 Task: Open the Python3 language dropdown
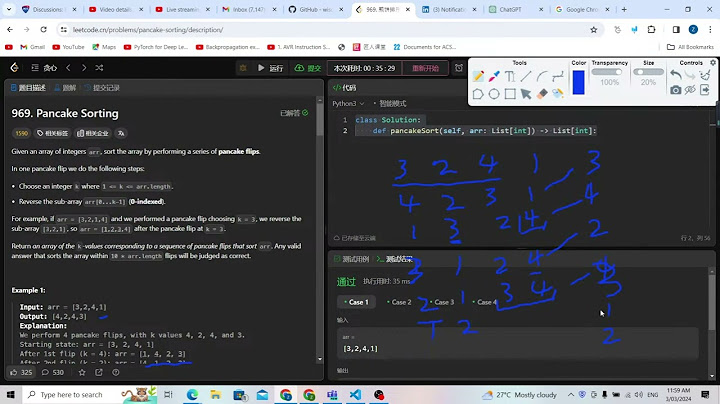(348, 104)
